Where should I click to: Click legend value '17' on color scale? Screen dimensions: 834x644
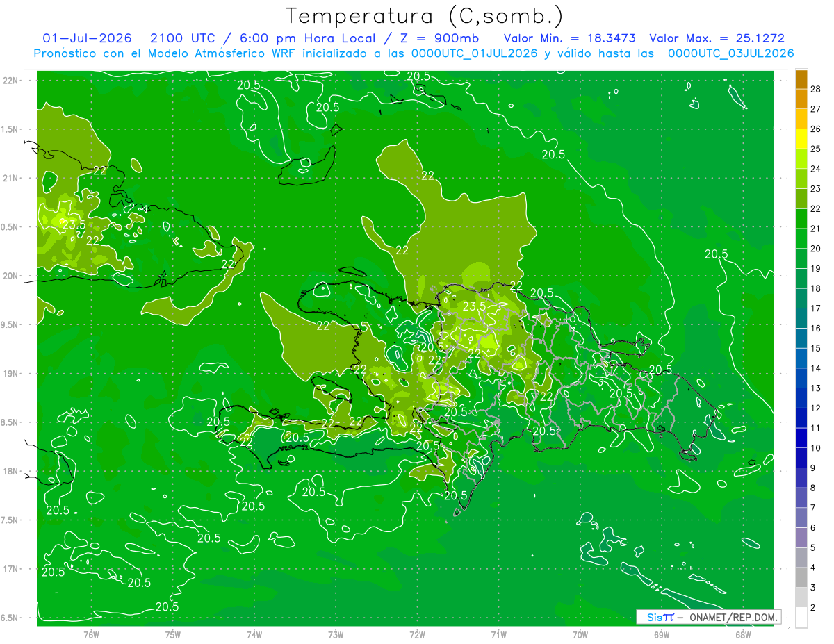click(816, 308)
